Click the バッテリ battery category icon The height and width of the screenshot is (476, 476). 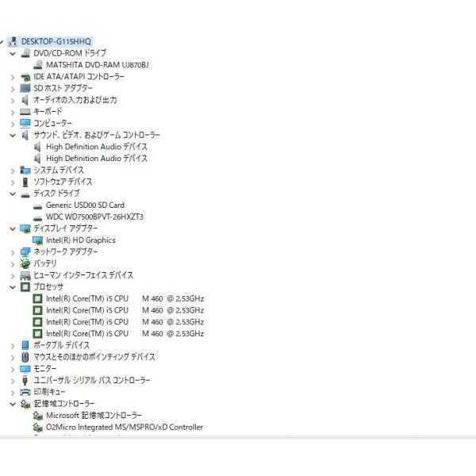25,263
